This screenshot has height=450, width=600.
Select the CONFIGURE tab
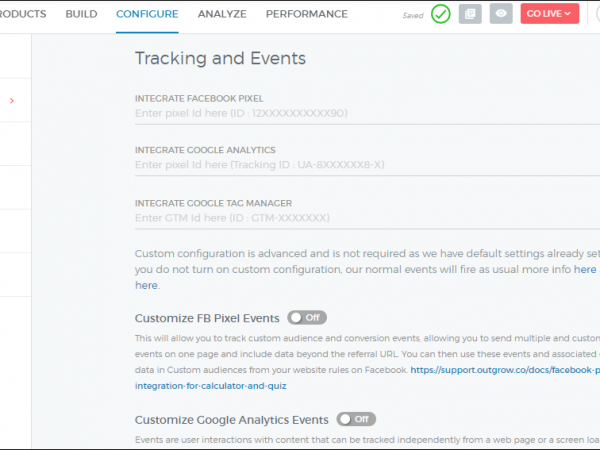pyautogui.click(x=147, y=14)
